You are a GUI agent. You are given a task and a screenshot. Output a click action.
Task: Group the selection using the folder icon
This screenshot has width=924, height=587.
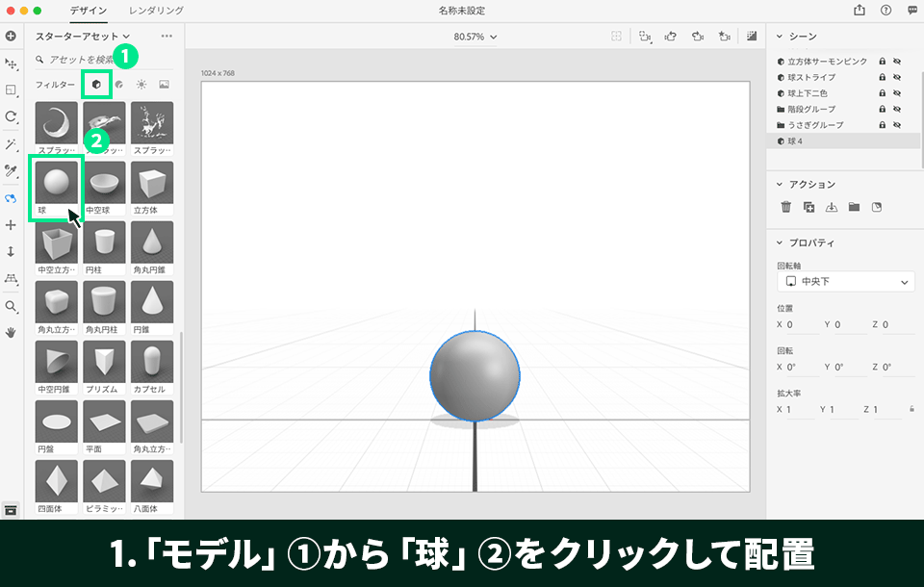pos(855,205)
